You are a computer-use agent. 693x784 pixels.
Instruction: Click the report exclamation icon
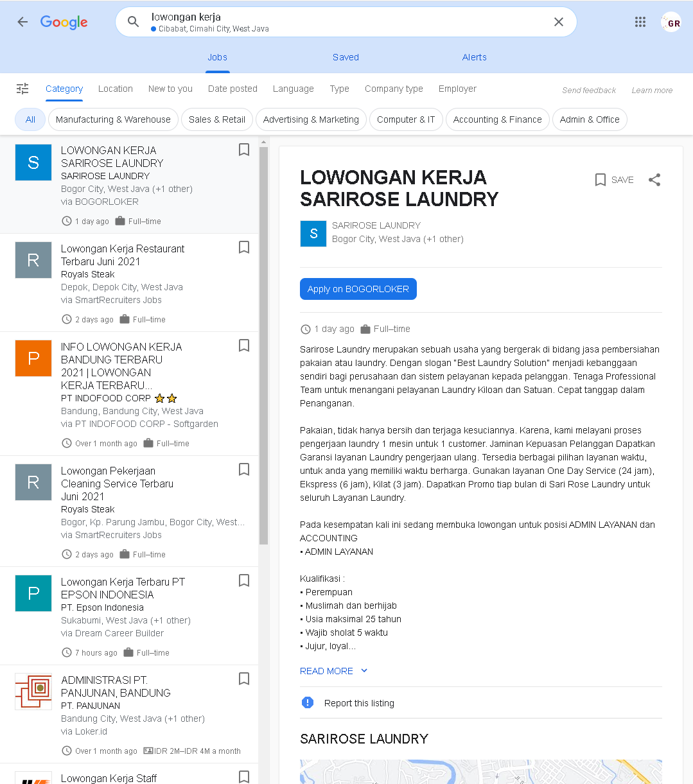308,702
